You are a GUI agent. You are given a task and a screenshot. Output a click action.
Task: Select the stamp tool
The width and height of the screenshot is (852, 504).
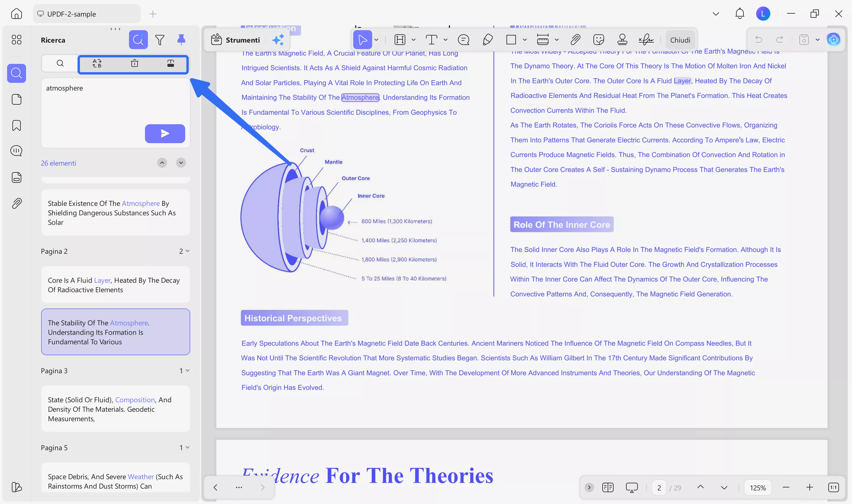pos(622,40)
